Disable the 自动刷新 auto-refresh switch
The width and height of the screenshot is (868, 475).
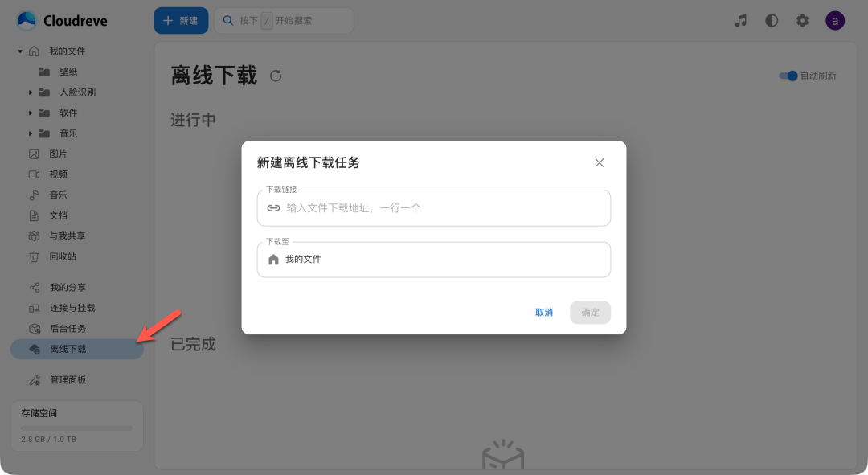click(x=788, y=76)
